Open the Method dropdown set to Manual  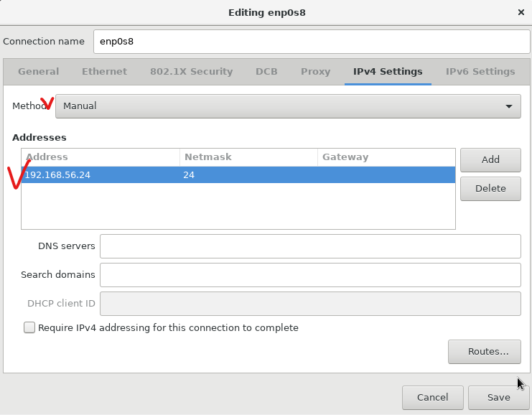(x=288, y=106)
